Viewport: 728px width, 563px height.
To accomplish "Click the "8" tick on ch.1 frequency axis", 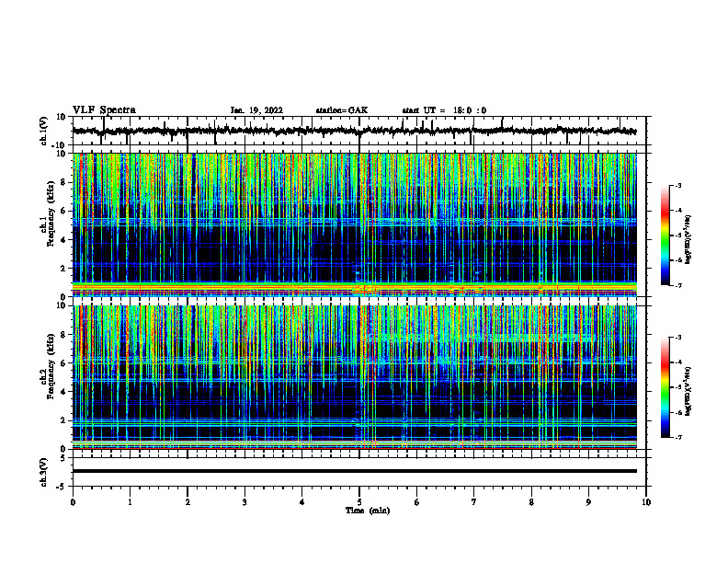I will pyautogui.click(x=64, y=182).
